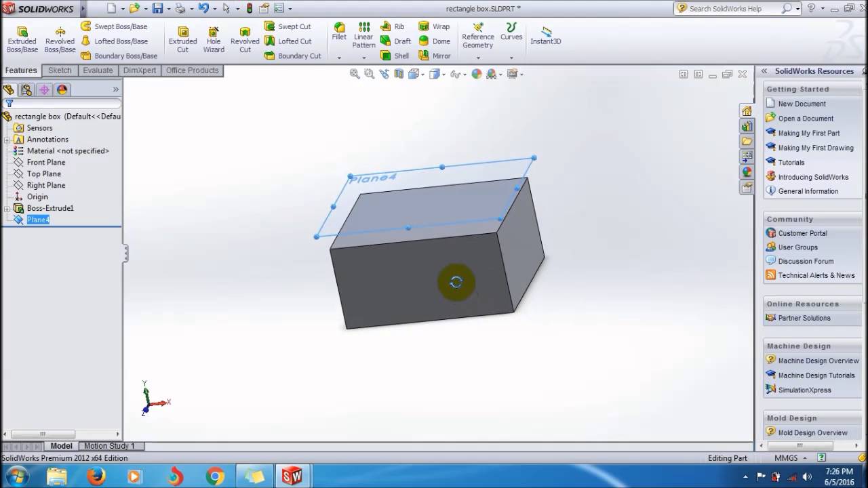Image resolution: width=868 pixels, height=488 pixels.
Task: Apply the Draft feature
Action: (x=395, y=41)
